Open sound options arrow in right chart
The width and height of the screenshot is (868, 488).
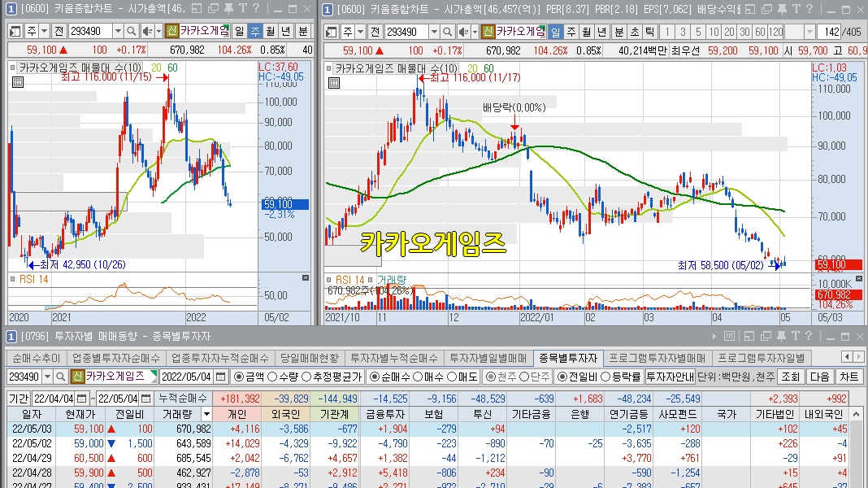(x=475, y=32)
